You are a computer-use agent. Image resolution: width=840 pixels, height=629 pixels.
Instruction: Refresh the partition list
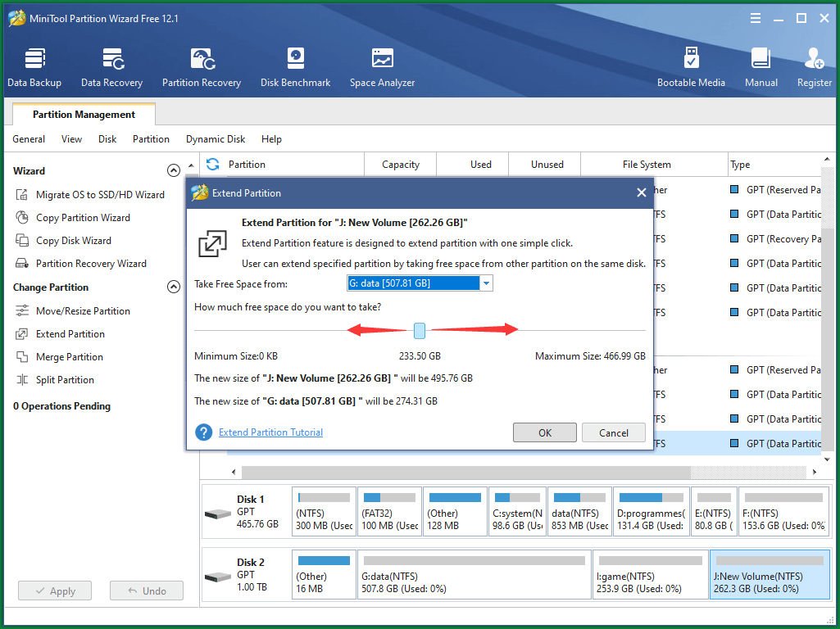(213, 165)
